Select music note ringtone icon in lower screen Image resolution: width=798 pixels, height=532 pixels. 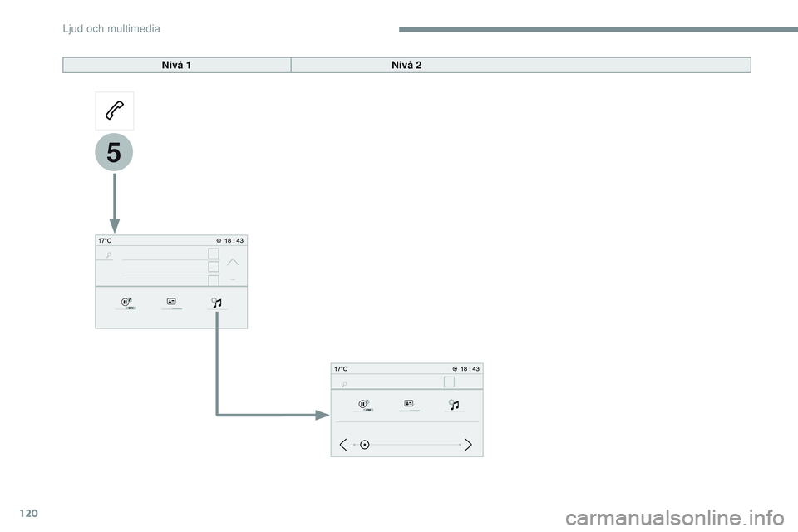(454, 405)
